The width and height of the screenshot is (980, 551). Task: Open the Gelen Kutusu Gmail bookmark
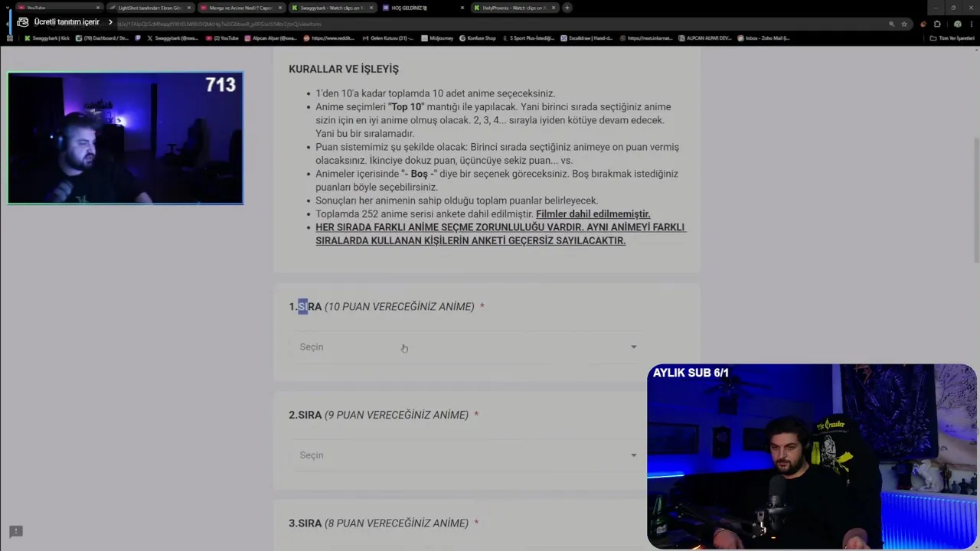pyautogui.click(x=387, y=37)
